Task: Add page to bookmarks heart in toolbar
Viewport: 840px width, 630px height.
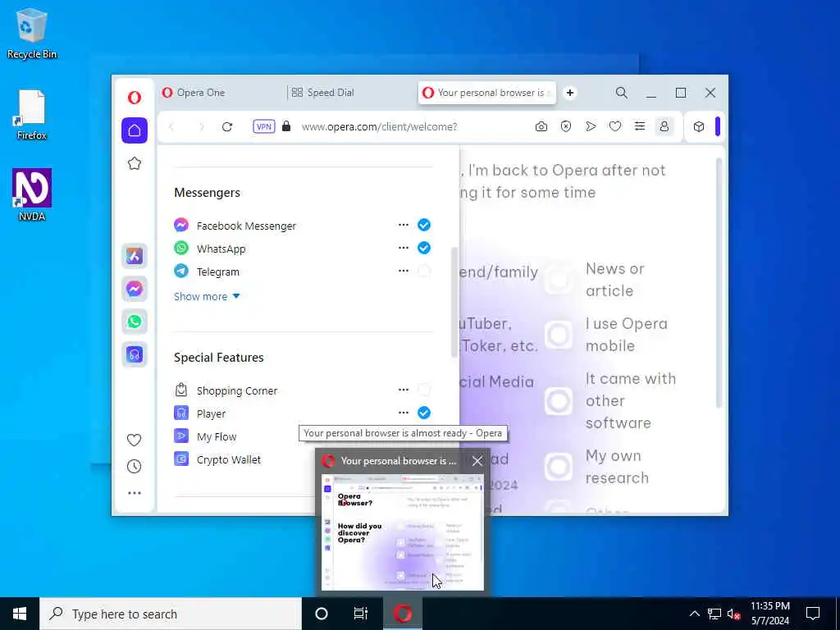Action: 615,127
